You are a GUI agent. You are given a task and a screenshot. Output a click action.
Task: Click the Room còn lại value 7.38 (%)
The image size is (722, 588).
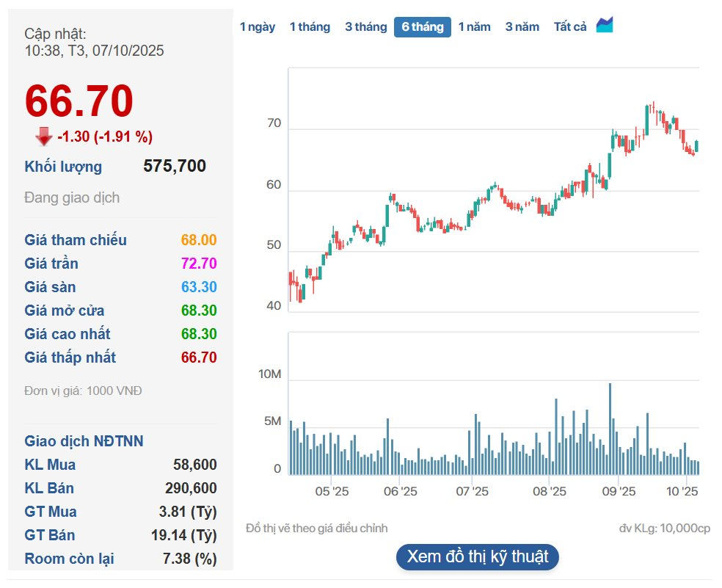click(189, 559)
